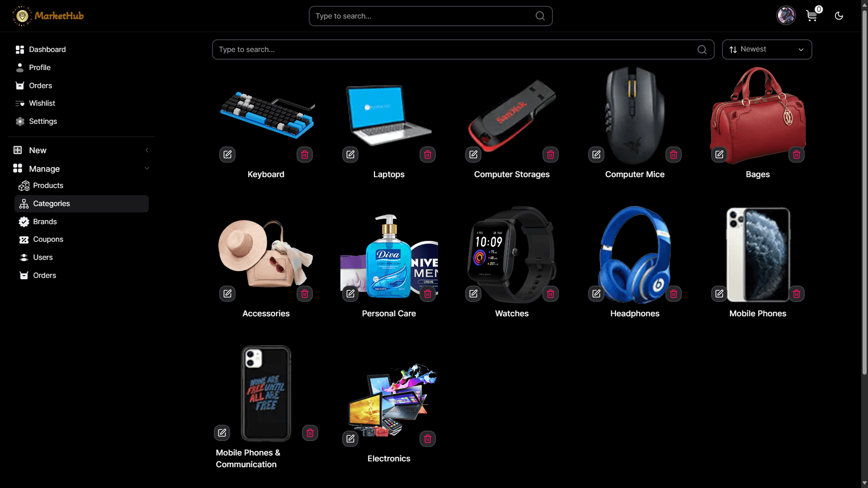Focus the top header search field

click(431, 16)
